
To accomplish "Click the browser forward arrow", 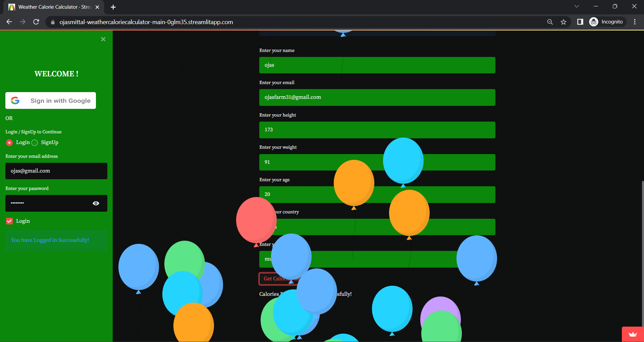I will pyautogui.click(x=22, y=22).
